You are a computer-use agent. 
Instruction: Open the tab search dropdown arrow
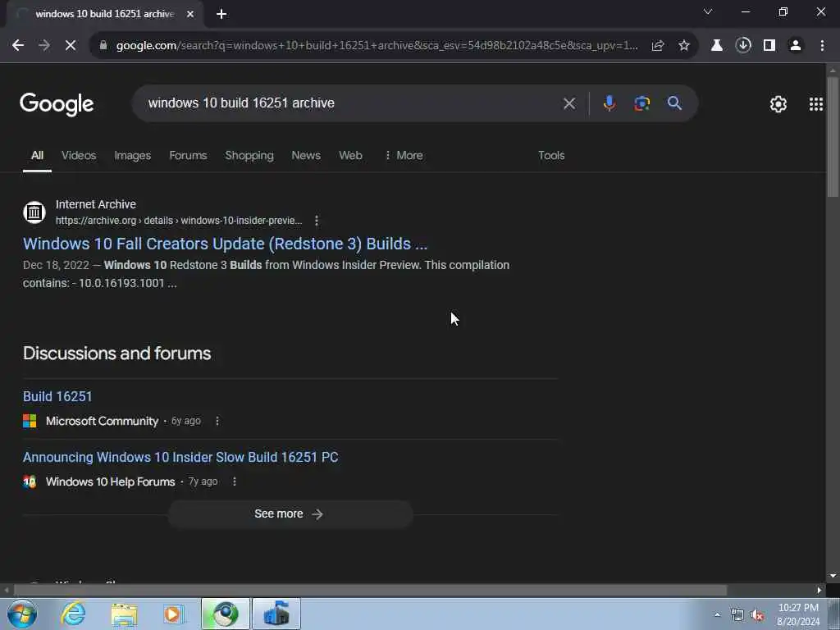(x=708, y=11)
